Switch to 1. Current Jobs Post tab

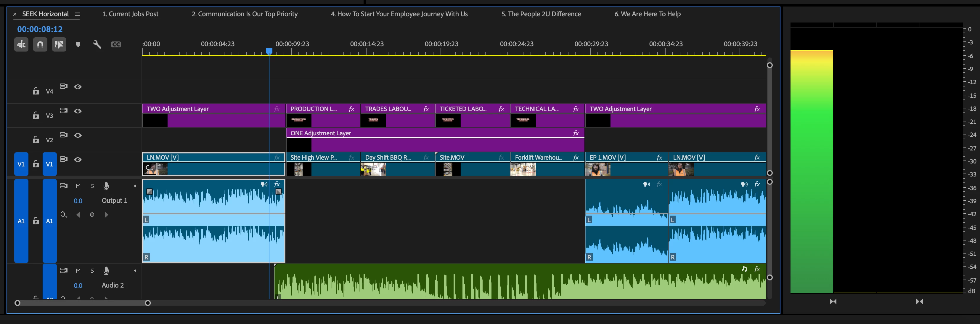(130, 14)
